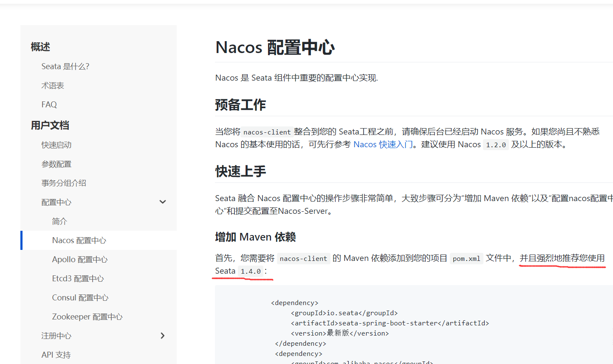
Task: Click the intro sentence Nacos 是 Seata 组件
Action: [x=297, y=78]
